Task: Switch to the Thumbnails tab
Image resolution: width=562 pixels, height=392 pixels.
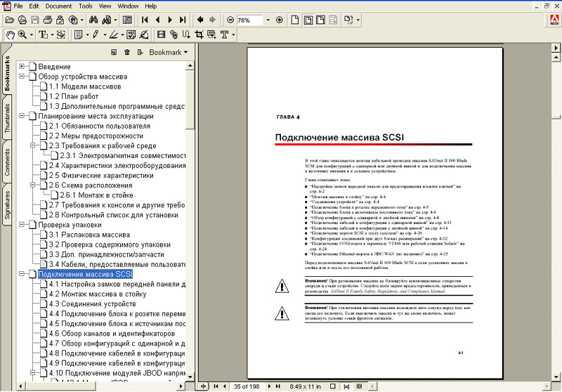Action: [7, 118]
